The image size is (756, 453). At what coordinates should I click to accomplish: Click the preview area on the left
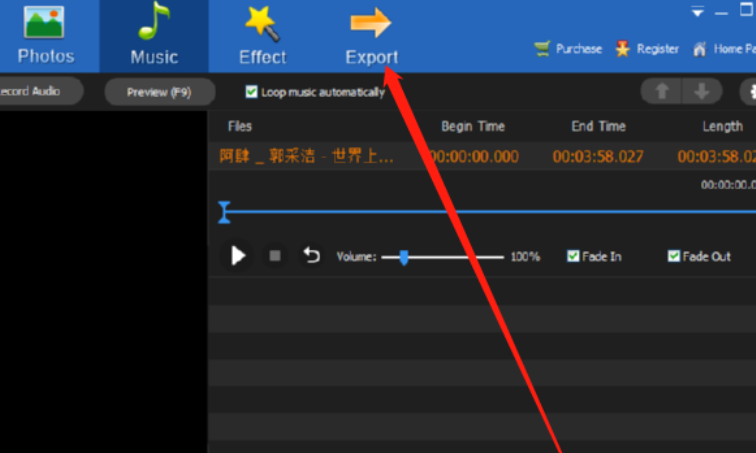(104, 282)
